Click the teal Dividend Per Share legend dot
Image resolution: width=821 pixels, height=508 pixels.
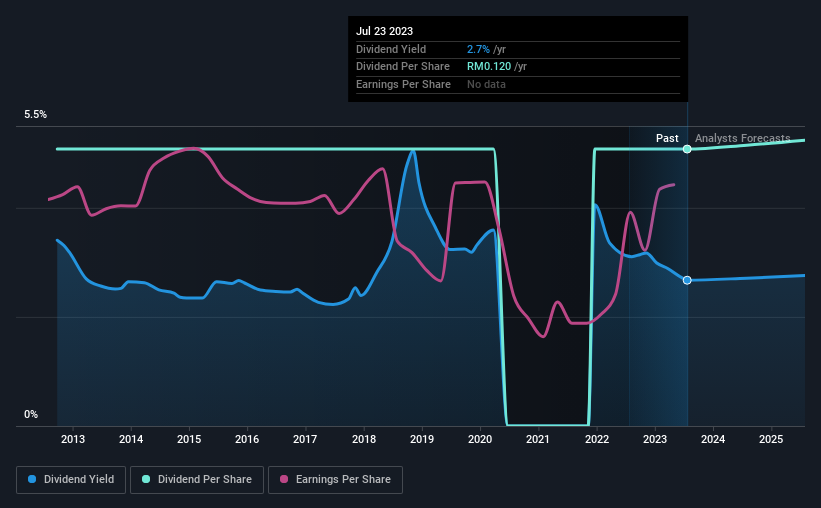pos(146,479)
